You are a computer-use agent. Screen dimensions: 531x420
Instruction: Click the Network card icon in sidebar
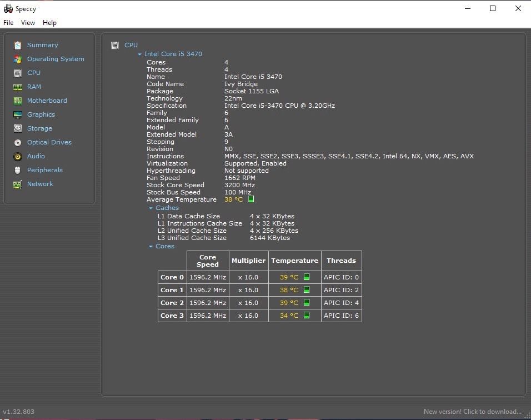[18, 184]
